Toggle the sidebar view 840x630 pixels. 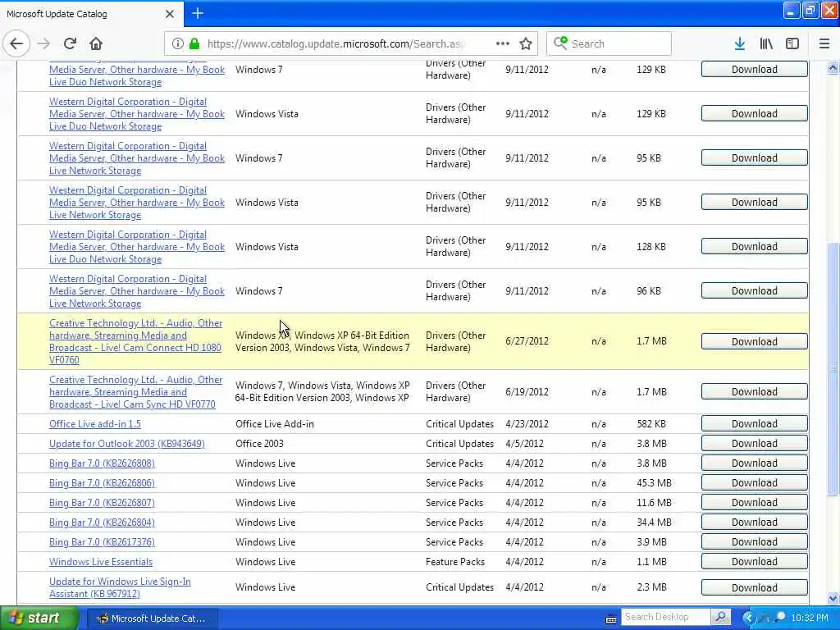(x=792, y=44)
